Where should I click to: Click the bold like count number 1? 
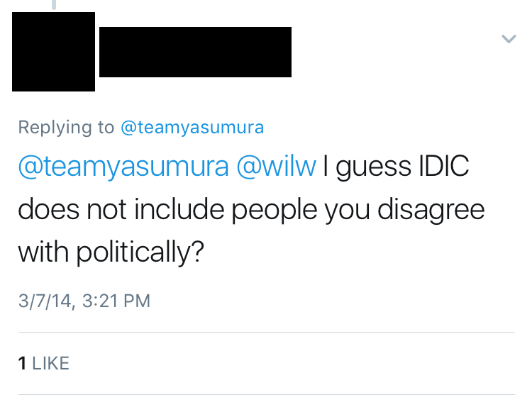[23, 363]
